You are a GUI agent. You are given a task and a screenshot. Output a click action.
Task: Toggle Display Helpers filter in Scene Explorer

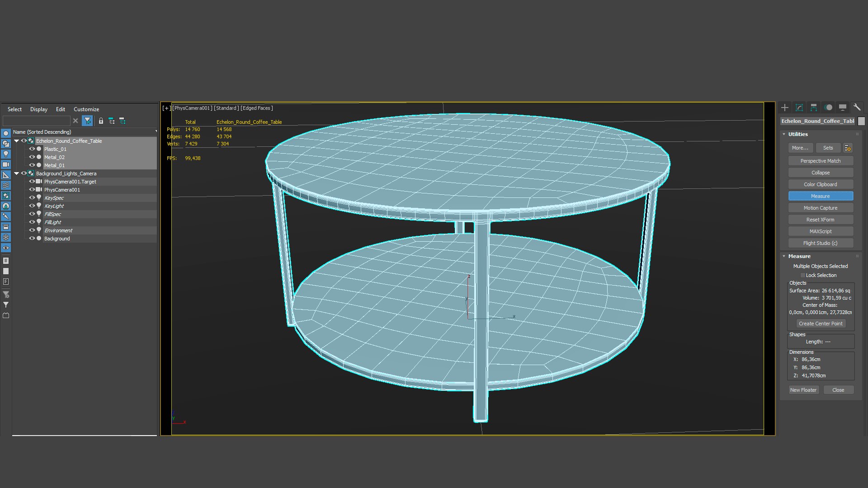pos(6,175)
